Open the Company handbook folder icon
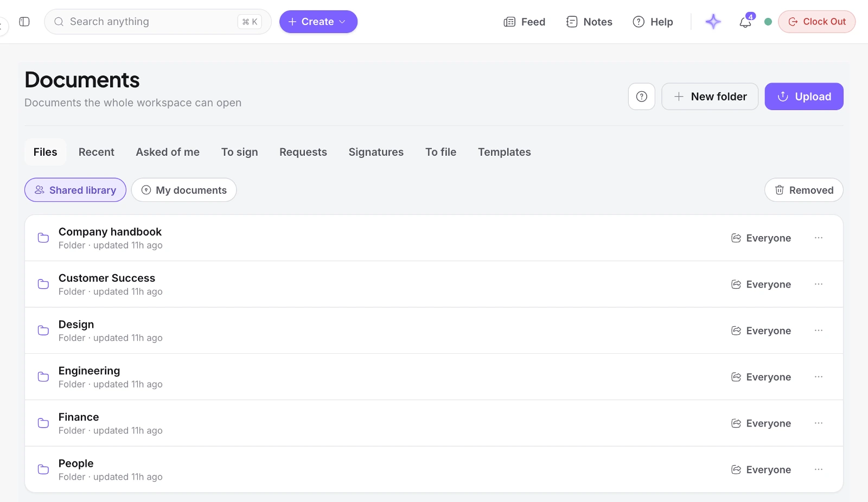 click(43, 238)
